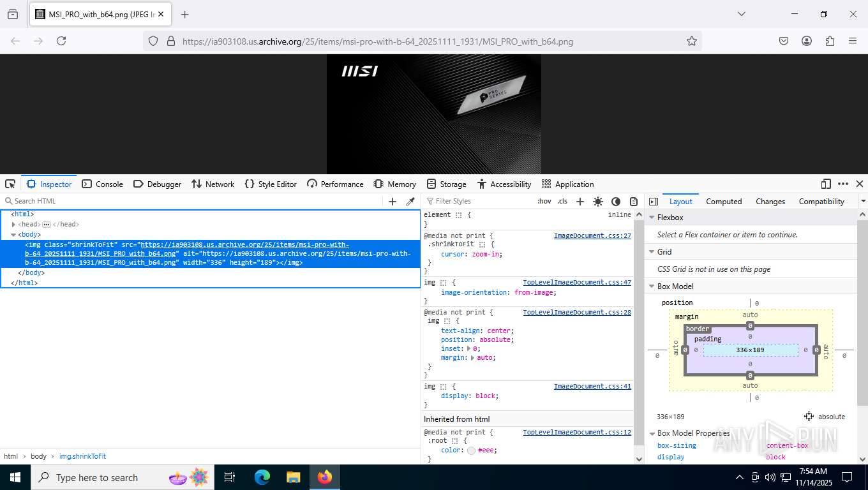This screenshot has width=868, height=490.
Task: Open ImageDocument.css:41 source link
Action: (592, 387)
